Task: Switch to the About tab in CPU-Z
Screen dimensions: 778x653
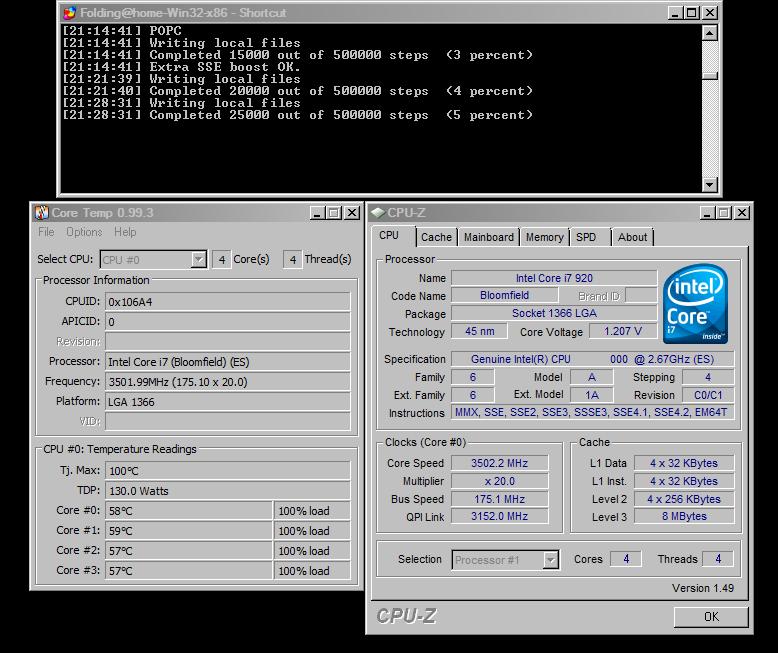Action: [x=632, y=237]
